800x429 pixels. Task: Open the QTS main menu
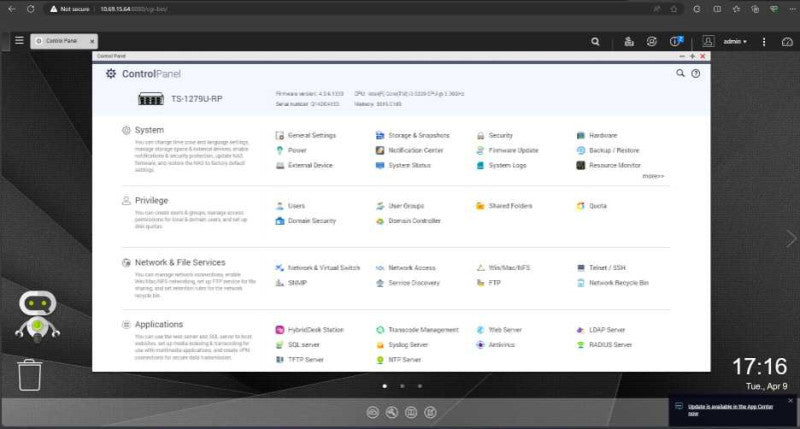pyautogui.click(x=19, y=40)
